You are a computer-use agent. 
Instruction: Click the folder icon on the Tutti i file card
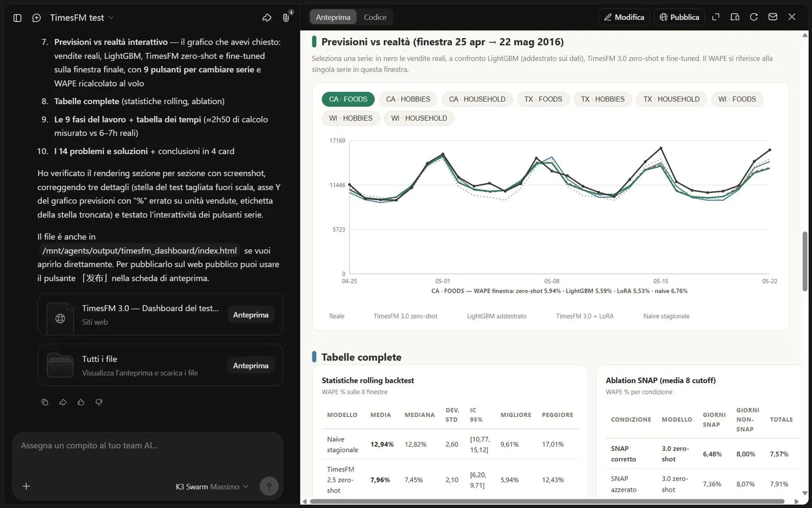[60, 365]
